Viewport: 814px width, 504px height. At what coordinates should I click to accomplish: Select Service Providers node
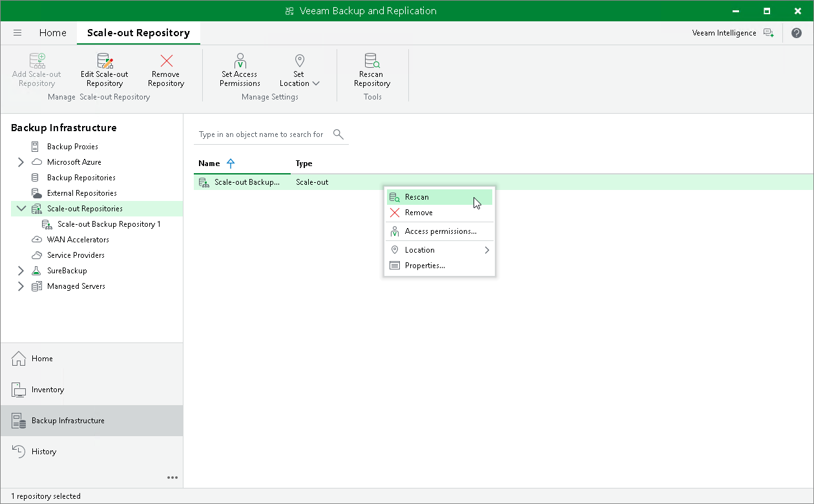(76, 255)
